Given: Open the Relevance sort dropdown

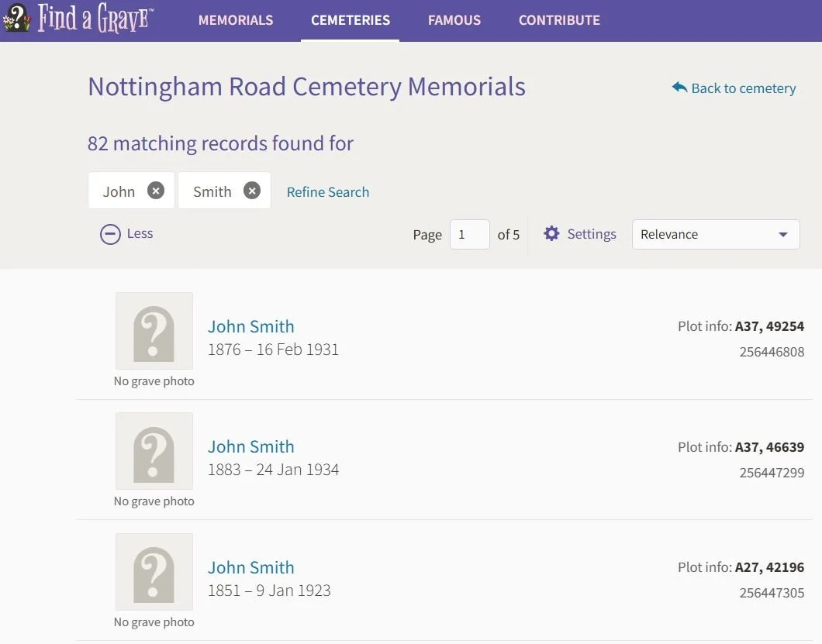Looking at the screenshot, I should (x=716, y=234).
